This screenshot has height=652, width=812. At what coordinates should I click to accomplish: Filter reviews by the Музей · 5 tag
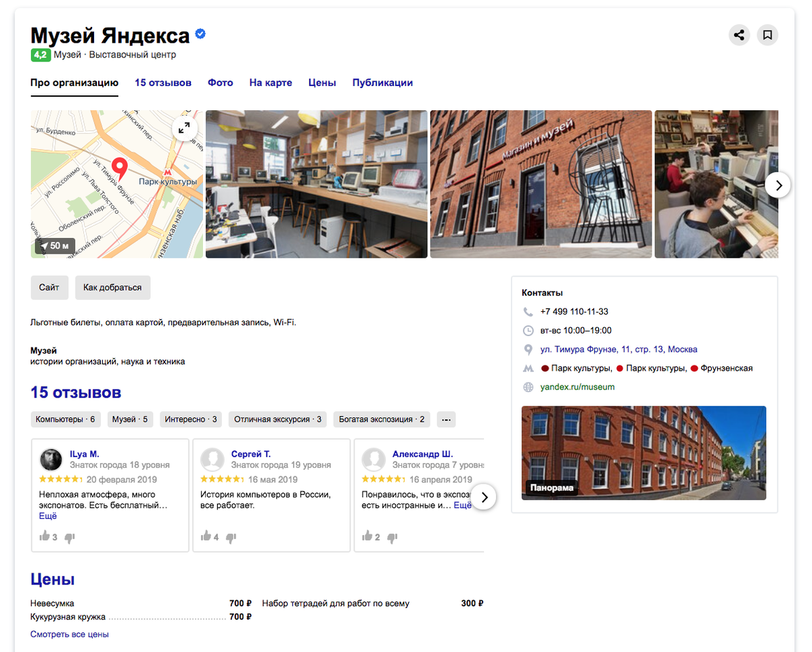[x=130, y=419]
